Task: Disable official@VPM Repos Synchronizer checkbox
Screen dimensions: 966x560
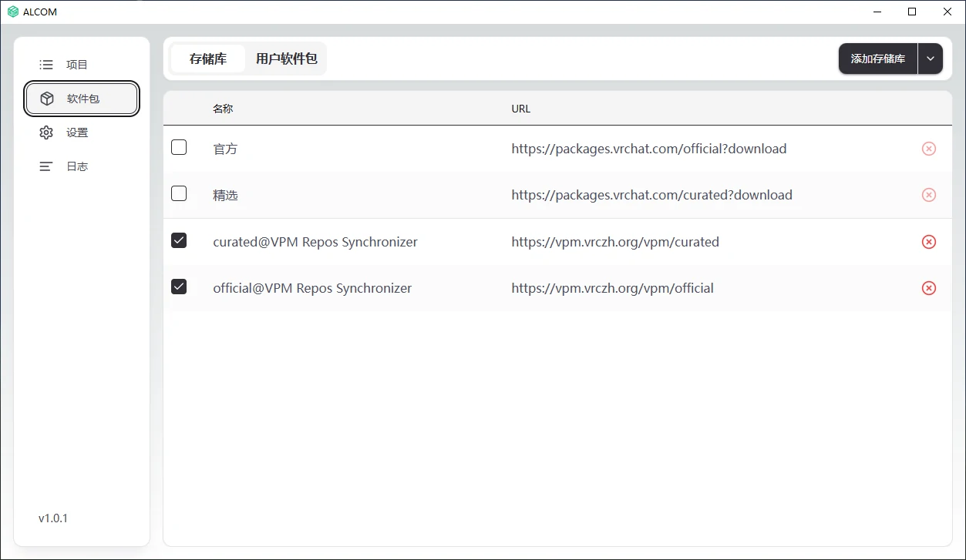Action: point(179,287)
